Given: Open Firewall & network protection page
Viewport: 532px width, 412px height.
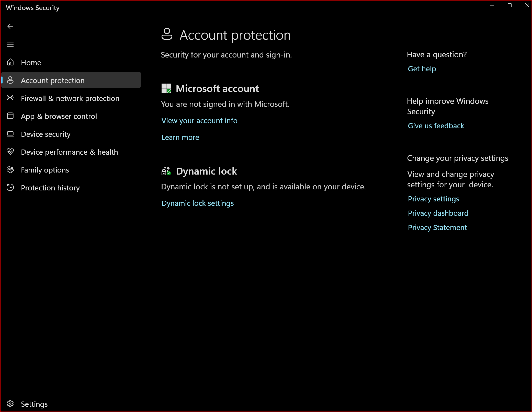Looking at the screenshot, I should pyautogui.click(x=70, y=98).
